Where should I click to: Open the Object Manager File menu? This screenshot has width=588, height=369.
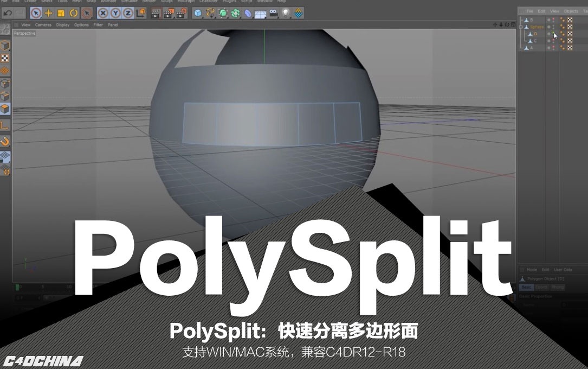tap(530, 11)
